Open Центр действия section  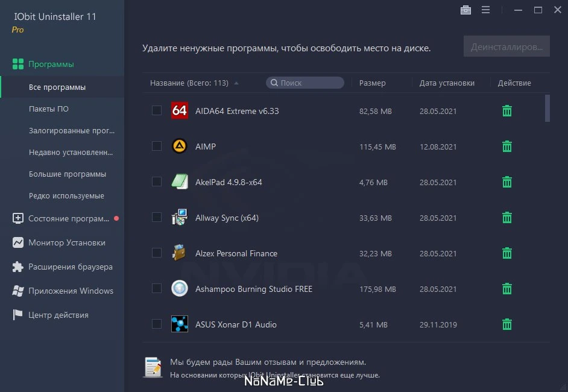pyautogui.click(x=58, y=315)
